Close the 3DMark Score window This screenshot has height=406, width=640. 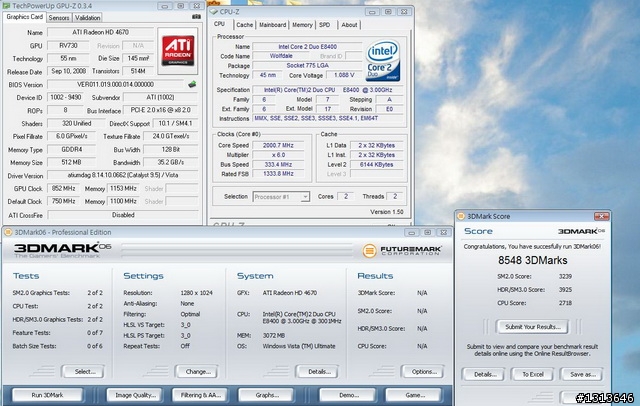pos(601,216)
